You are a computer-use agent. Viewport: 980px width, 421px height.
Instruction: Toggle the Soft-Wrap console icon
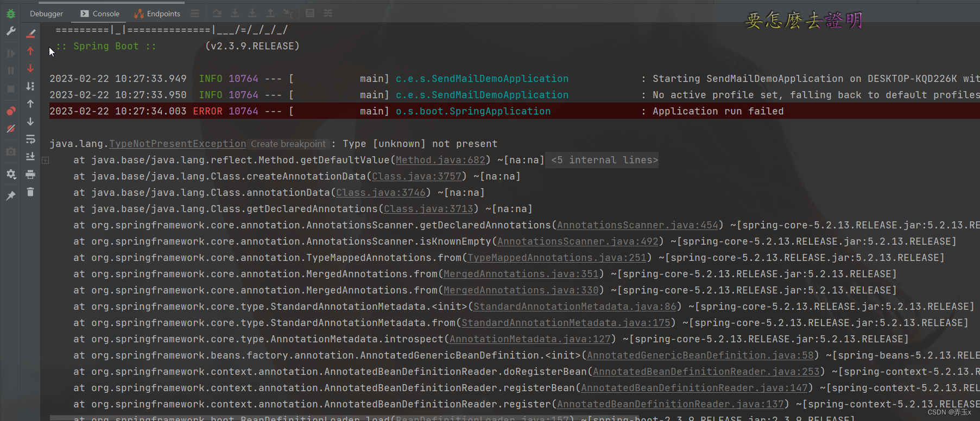(30, 139)
